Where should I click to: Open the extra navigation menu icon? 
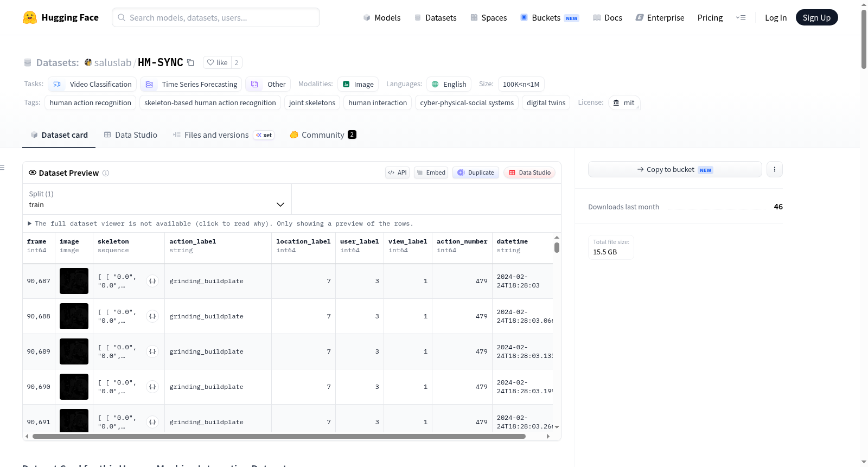click(741, 17)
